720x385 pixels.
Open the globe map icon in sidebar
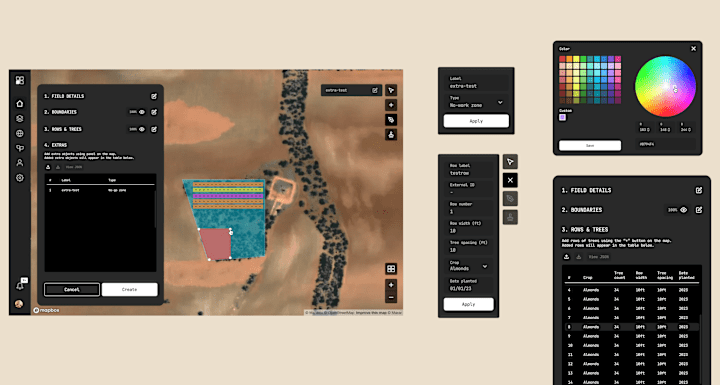pos(19,133)
